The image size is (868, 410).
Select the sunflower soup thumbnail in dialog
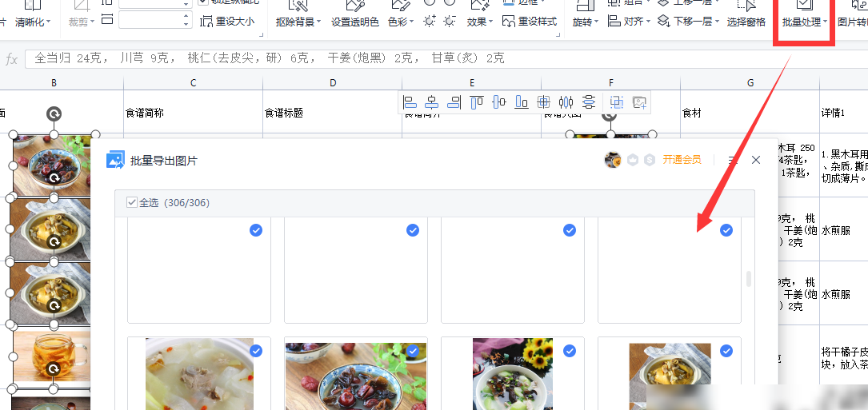point(513,374)
